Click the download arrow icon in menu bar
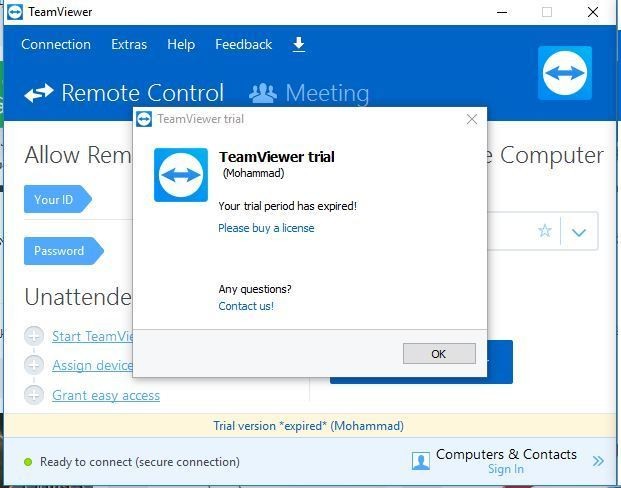Viewport: 621px width, 488px height. [299, 44]
